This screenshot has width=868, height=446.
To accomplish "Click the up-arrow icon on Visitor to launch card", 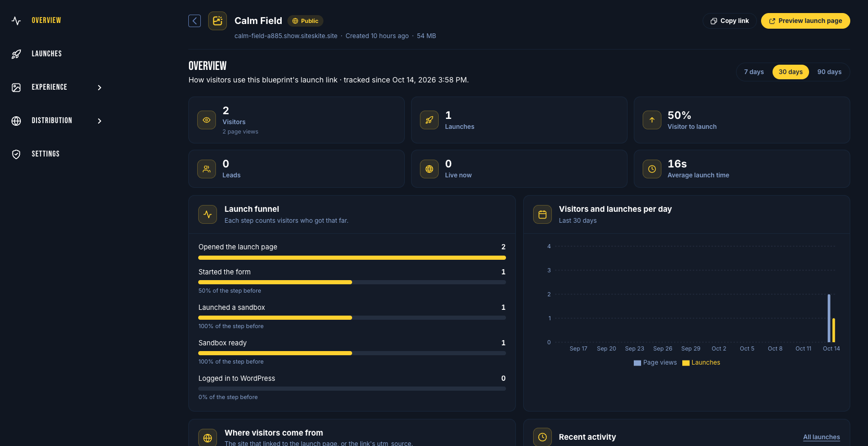I will (652, 120).
